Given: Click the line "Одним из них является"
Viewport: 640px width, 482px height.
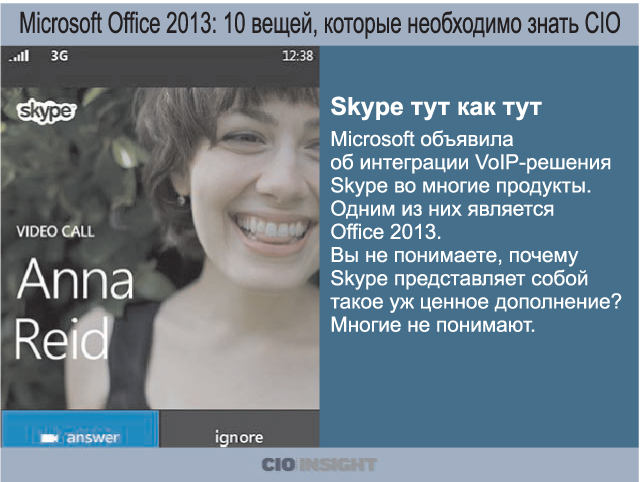Looking at the screenshot, I should (x=442, y=209).
